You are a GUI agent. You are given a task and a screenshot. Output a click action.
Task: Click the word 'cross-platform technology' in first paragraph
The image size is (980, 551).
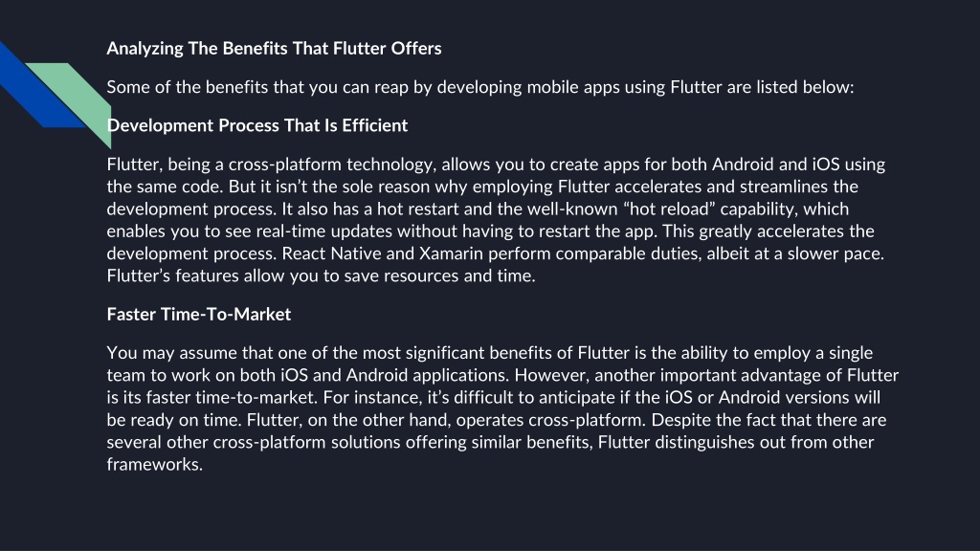[330, 165]
